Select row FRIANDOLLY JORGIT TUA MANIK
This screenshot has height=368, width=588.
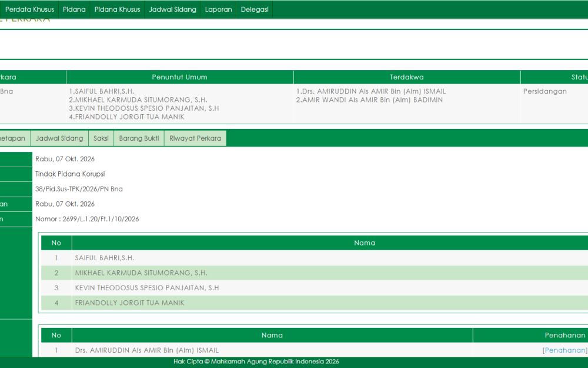pyautogui.click(x=315, y=303)
